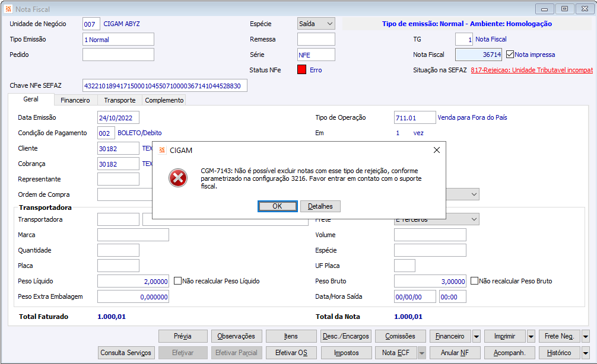This screenshot has height=364, width=597.
Task: Click the Cliente code field 30182
Action: [x=119, y=148]
